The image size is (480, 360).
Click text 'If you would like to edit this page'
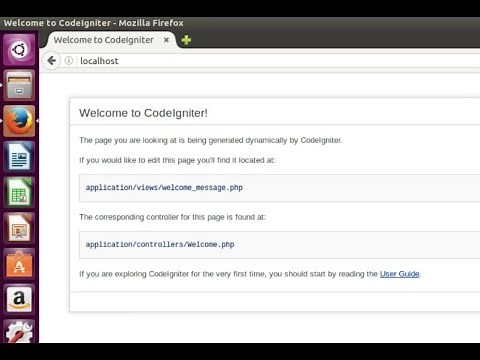137,160
